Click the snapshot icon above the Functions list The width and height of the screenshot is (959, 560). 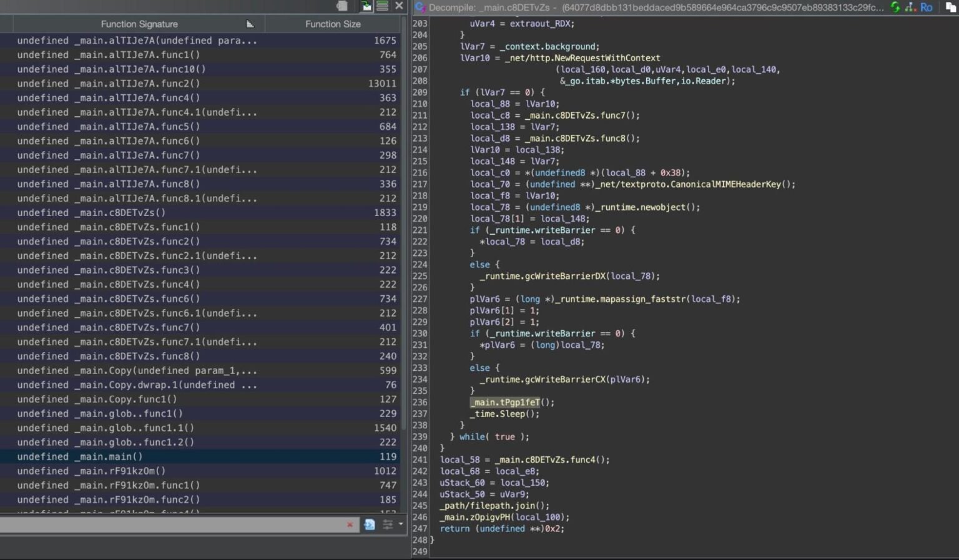(x=342, y=5)
